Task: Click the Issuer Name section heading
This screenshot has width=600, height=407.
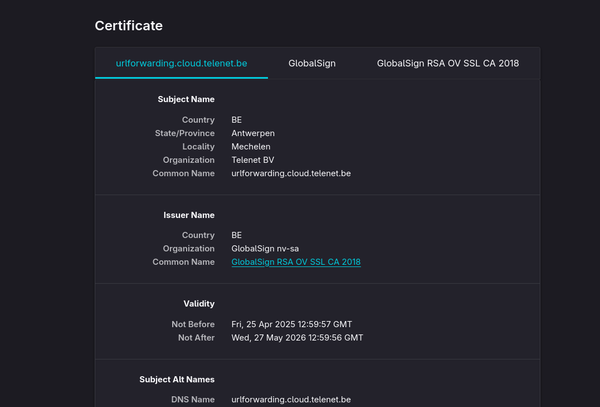Action: 189,215
